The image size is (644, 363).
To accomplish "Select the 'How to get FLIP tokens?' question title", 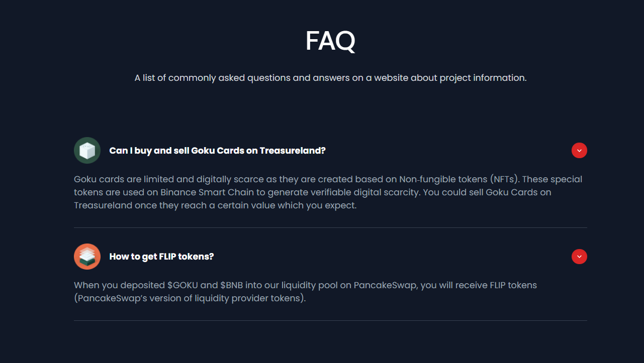I will 161,257.
